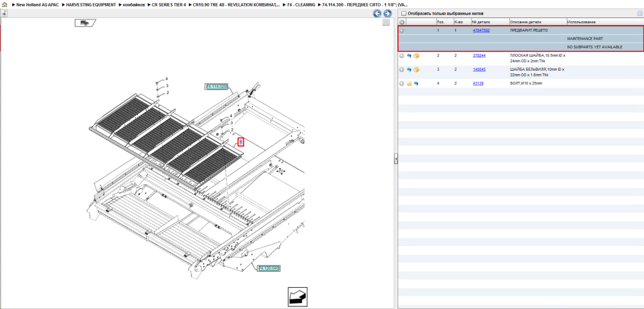This screenshot has width=644, height=309.
Task: Click the vehicle icon above the diagram
Action: [x=85, y=23]
